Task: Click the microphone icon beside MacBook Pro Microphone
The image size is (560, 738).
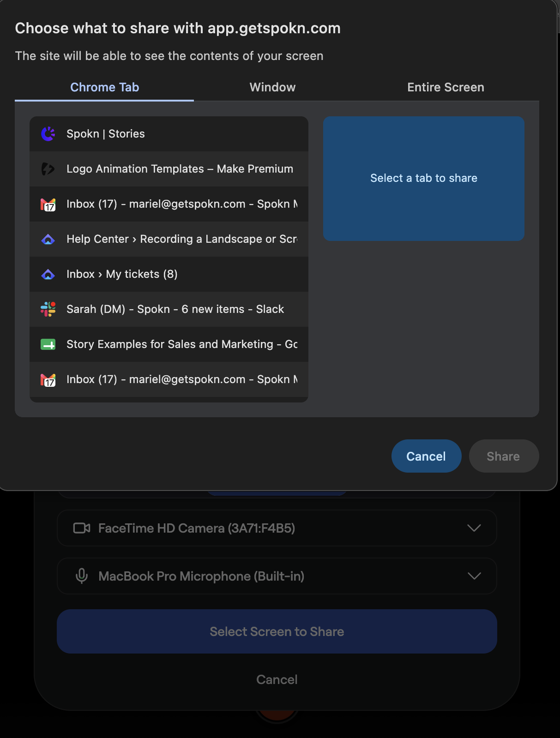Action: (x=82, y=576)
